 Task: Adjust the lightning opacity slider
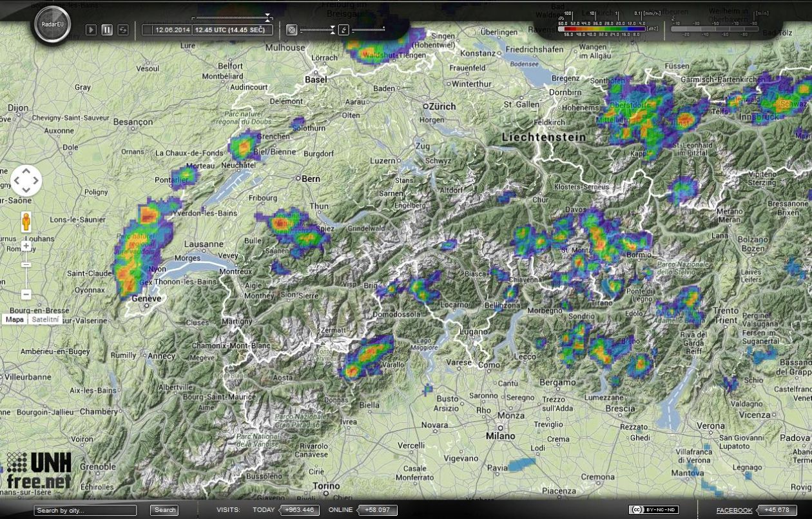pyautogui.click(x=369, y=30)
